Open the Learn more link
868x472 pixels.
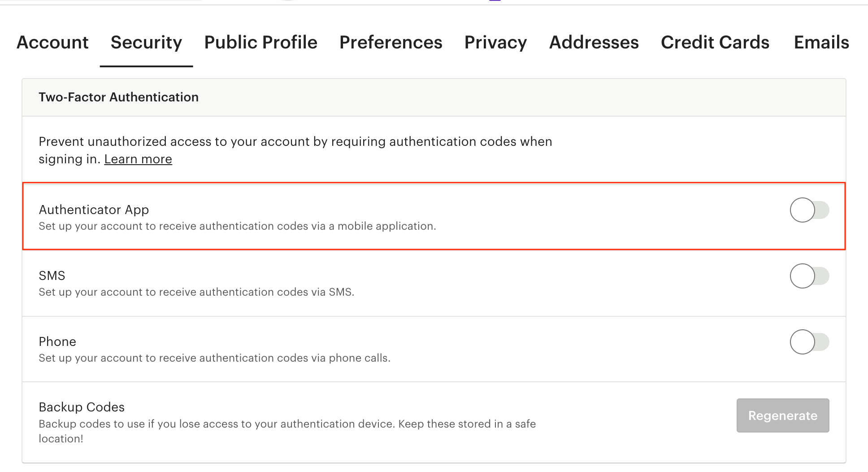[138, 159]
